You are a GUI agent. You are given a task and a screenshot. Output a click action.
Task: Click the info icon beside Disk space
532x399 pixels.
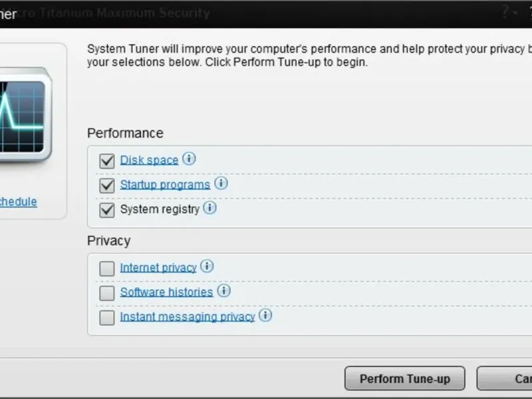tap(189, 158)
